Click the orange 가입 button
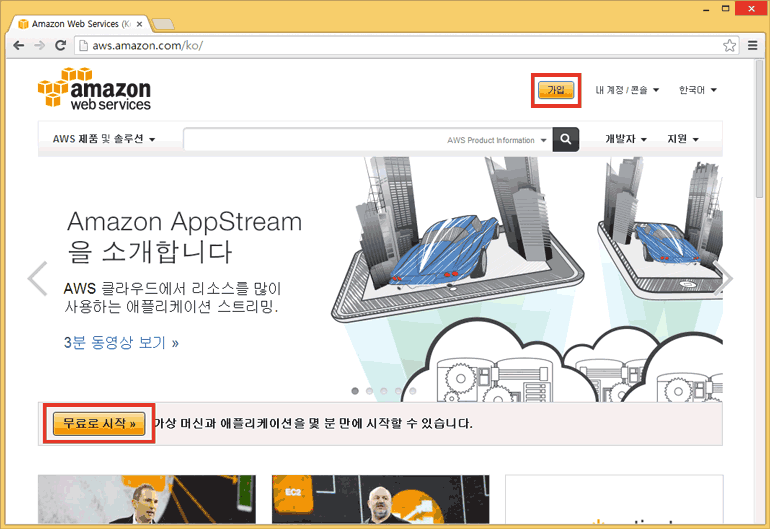 pos(555,90)
